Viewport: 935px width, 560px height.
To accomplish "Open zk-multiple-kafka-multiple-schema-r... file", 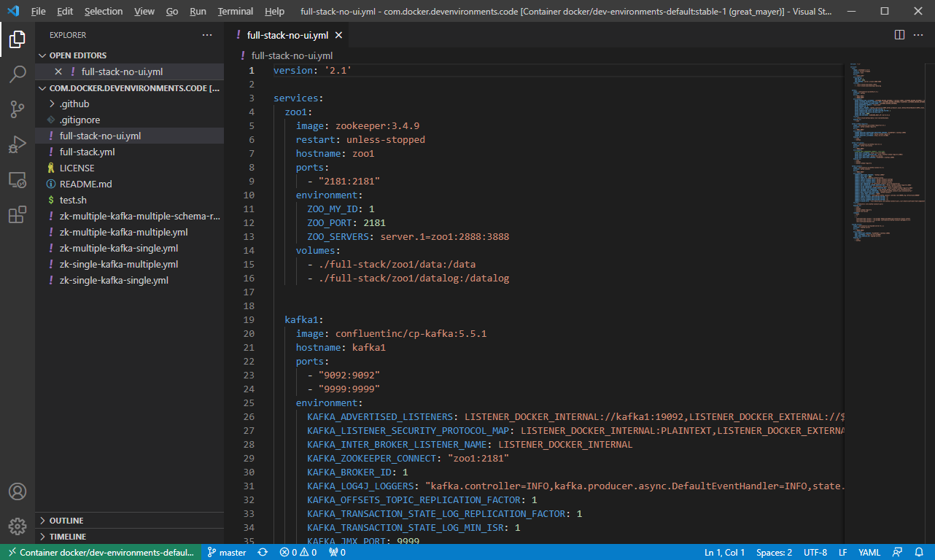I will (x=130, y=216).
